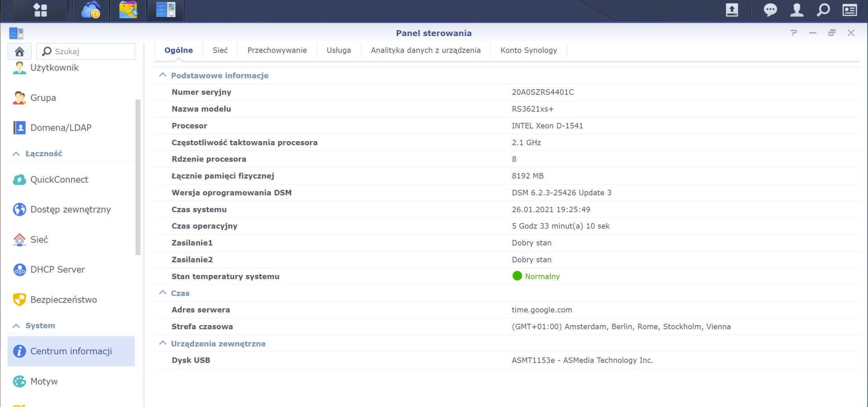This screenshot has width=868, height=407.
Task: Open user account options icon
Action: point(797,10)
